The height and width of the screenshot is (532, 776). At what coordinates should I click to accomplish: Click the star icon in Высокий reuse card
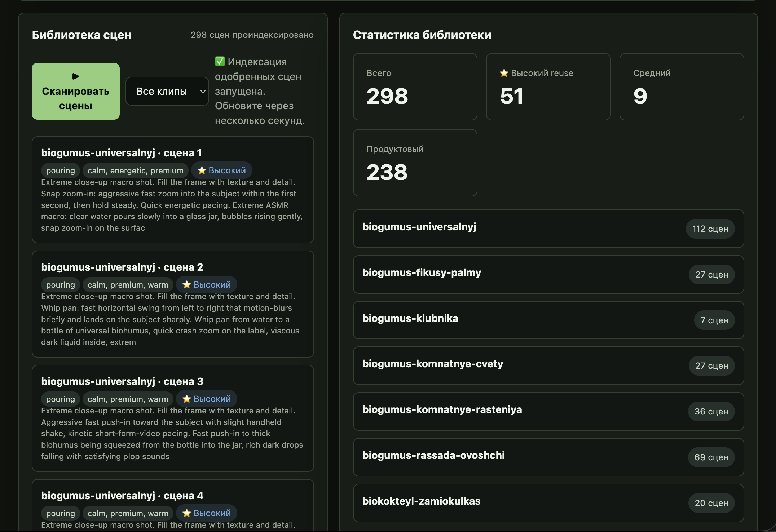504,73
